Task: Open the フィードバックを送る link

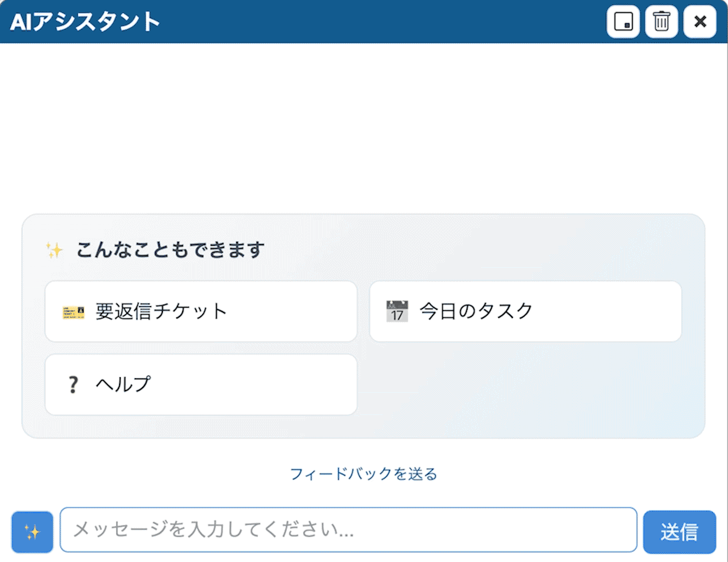Action: point(363,474)
